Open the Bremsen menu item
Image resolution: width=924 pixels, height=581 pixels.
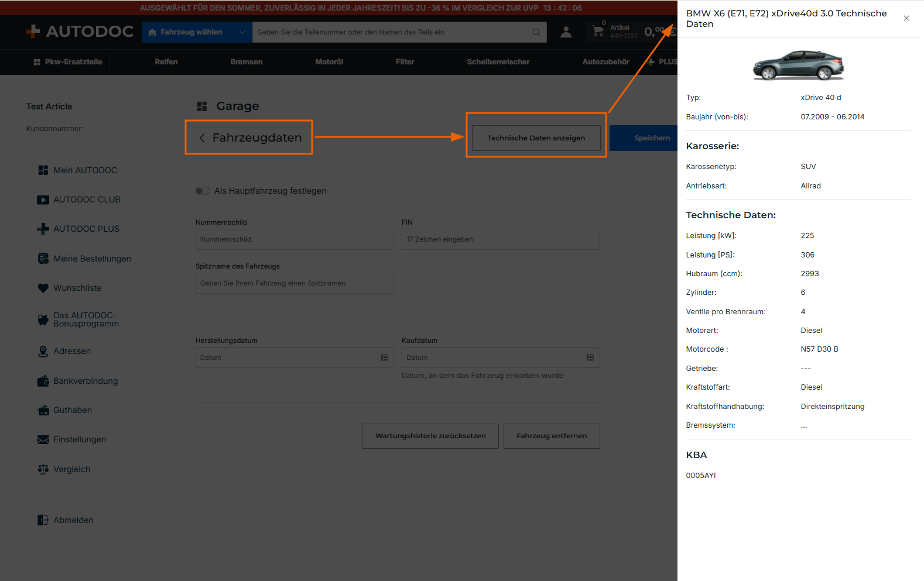tap(247, 62)
